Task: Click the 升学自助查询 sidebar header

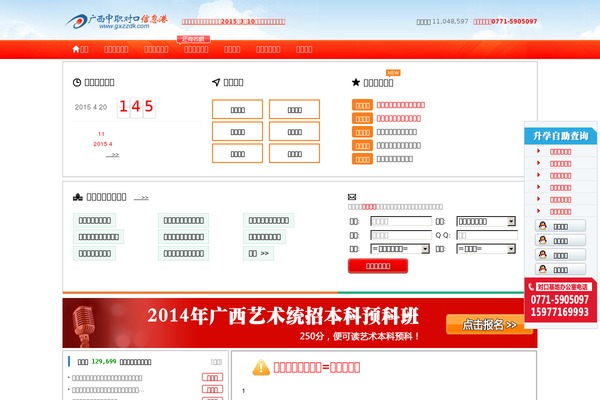Action: [x=561, y=136]
